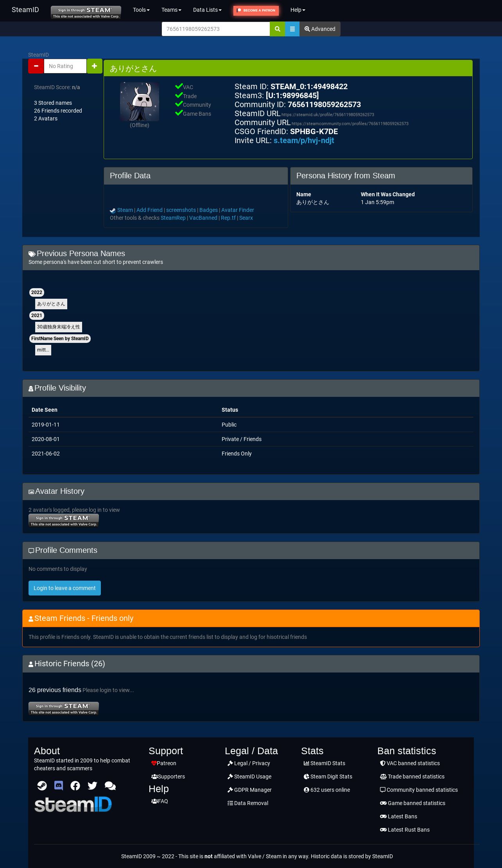502x868 pixels.
Task: Click the SteamID brand link in navbar
Action: coord(25,10)
